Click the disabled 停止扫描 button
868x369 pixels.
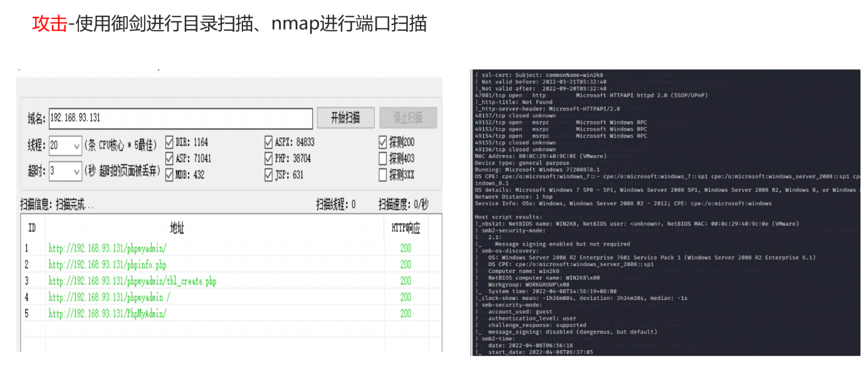[407, 118]
